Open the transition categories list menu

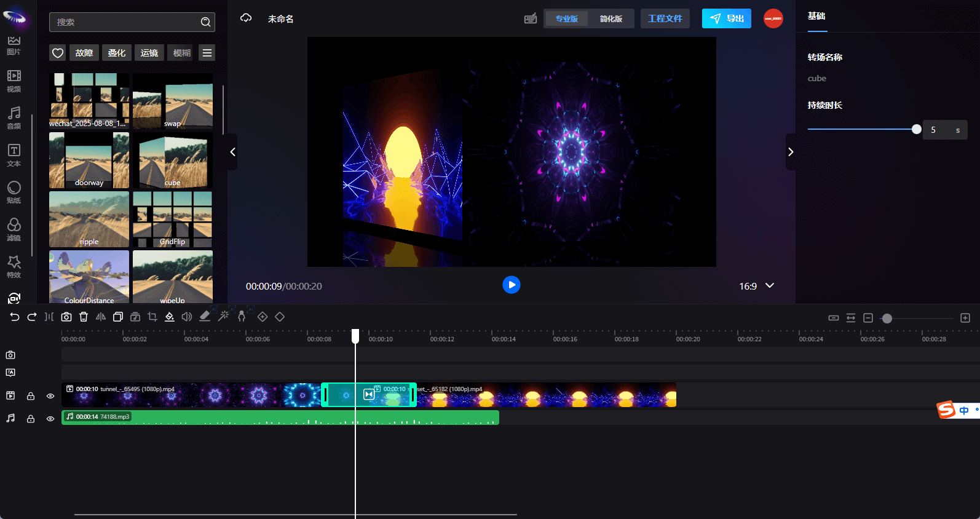point(207,53)
